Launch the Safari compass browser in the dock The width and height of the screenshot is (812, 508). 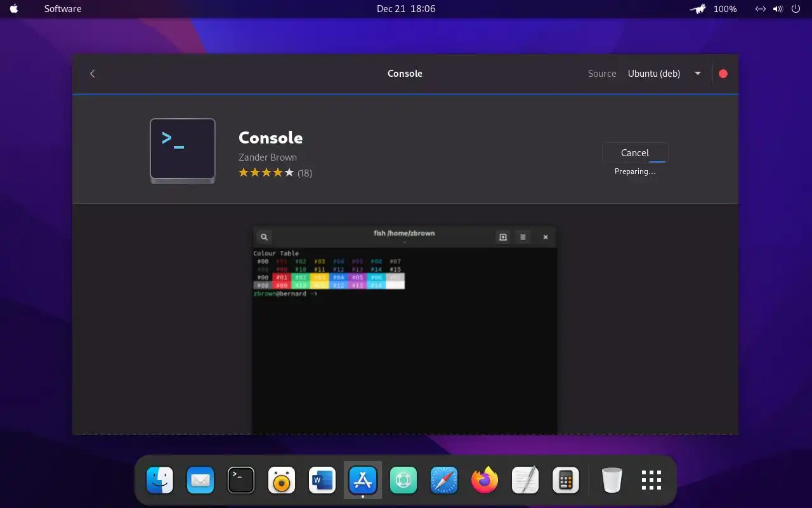coord(444,481)
